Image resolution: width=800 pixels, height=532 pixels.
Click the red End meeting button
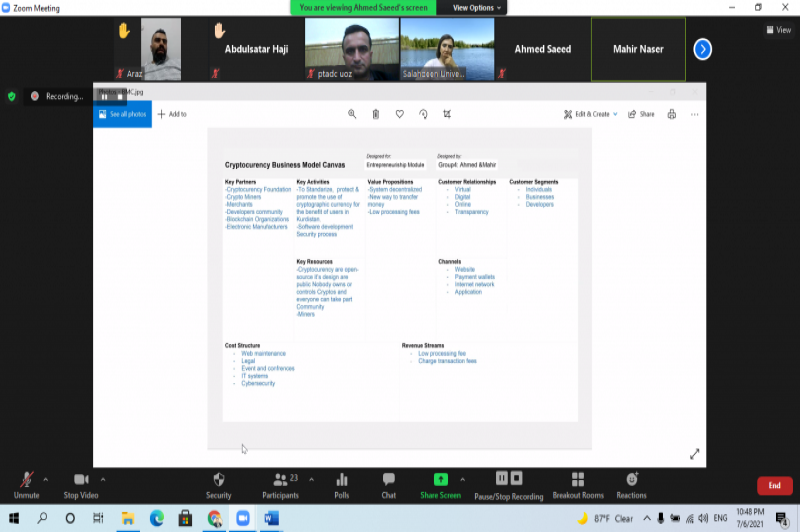pos(773,485)
